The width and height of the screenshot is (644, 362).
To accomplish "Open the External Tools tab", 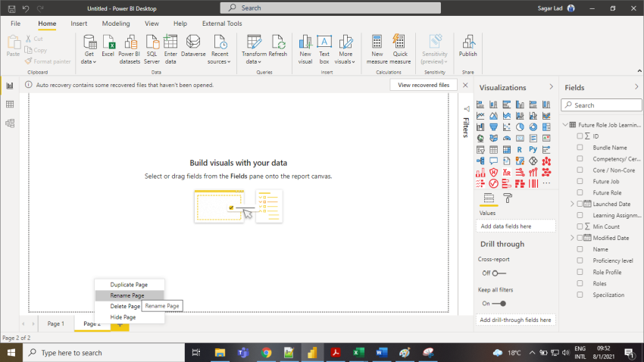I will click(x=222, y=23).
